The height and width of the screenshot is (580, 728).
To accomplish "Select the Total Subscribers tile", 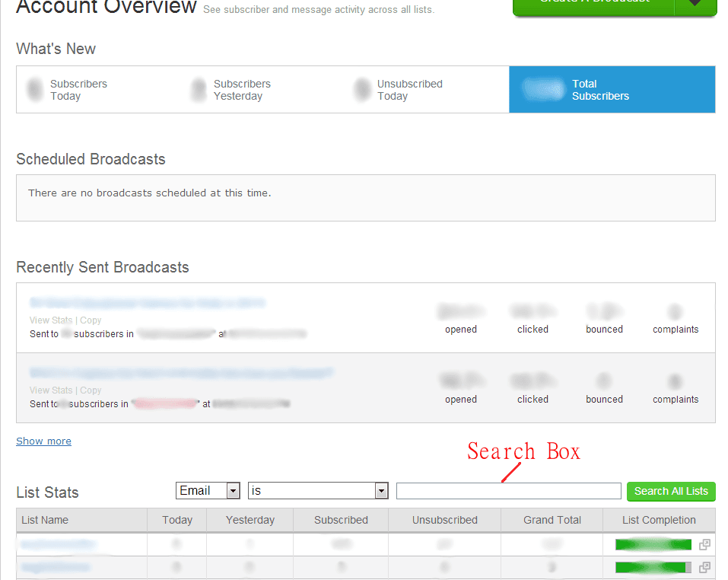I will pos(612,90).
